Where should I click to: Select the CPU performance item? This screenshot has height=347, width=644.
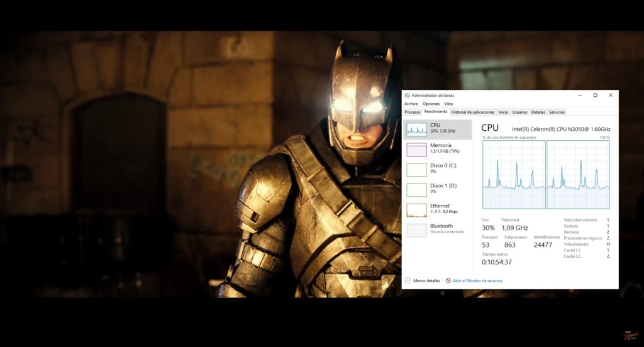438,129
